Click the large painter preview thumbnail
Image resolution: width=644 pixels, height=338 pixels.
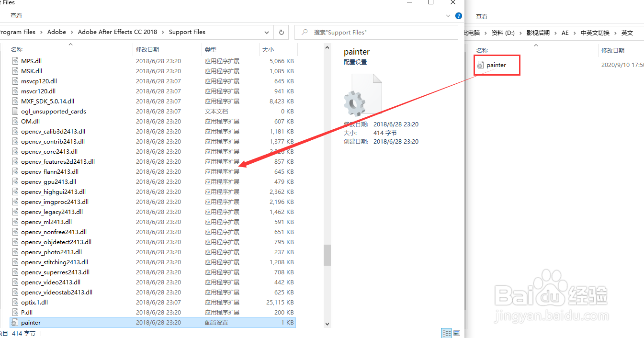[x=363, y=95]
